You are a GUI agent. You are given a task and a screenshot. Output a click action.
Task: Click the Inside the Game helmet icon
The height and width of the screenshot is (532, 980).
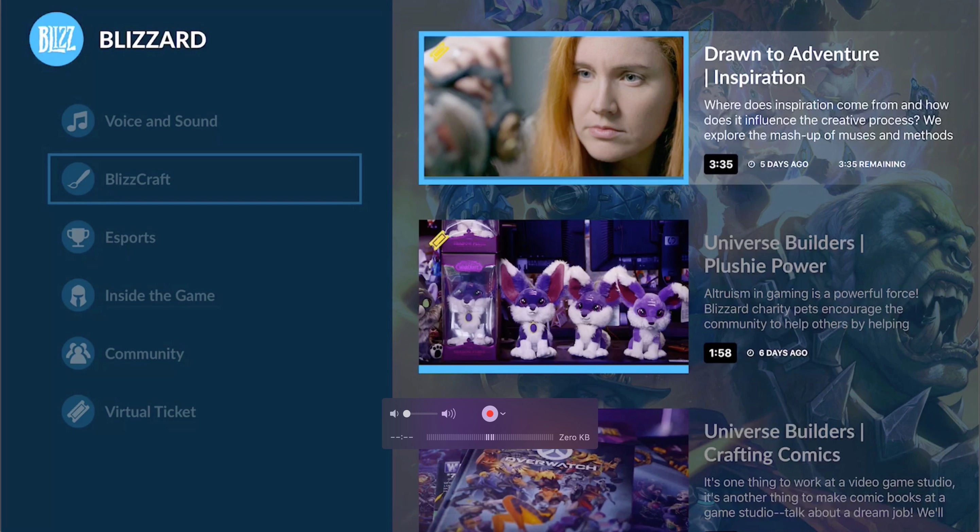coord(78,295)
